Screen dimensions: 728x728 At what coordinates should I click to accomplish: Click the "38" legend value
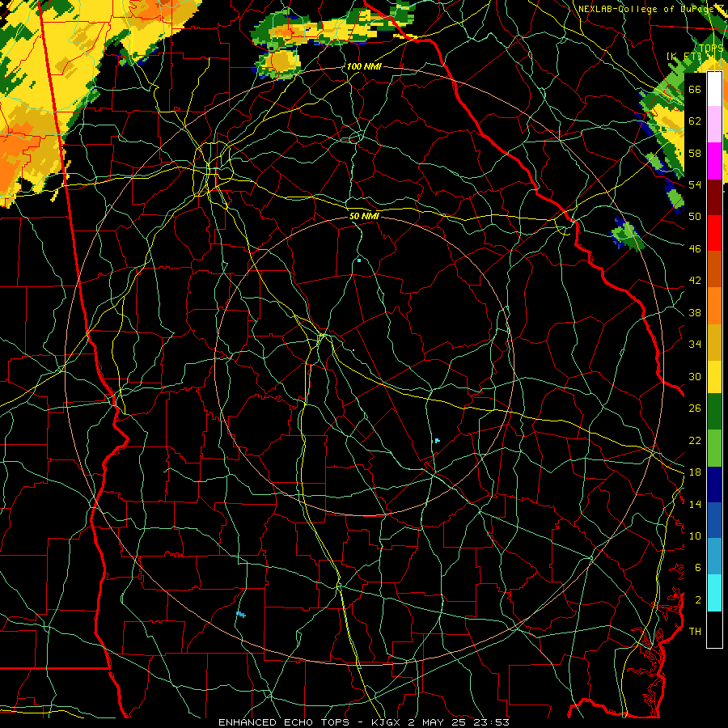click(x=695, y=312)
